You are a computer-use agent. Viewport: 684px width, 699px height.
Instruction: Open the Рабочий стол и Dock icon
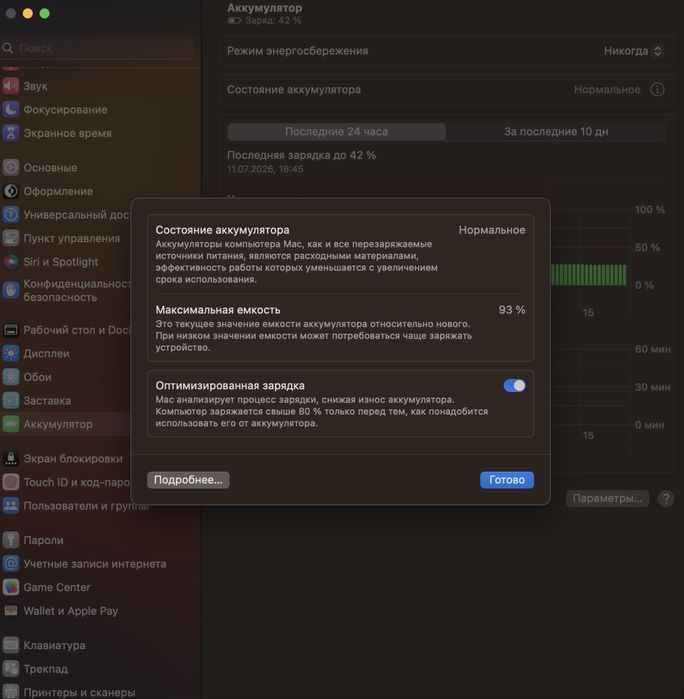(11, 330)
